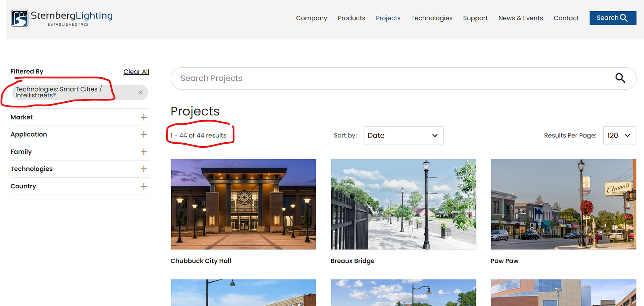Open the Breaux Bridge project image
This screenshot has height=306, width=644.
tap(403, 204)
